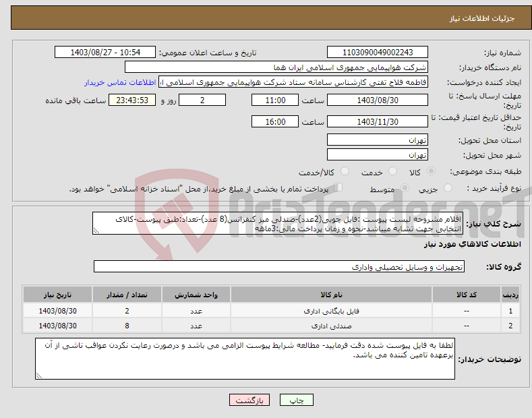Click the validity time field 16:00

(275, 121)
